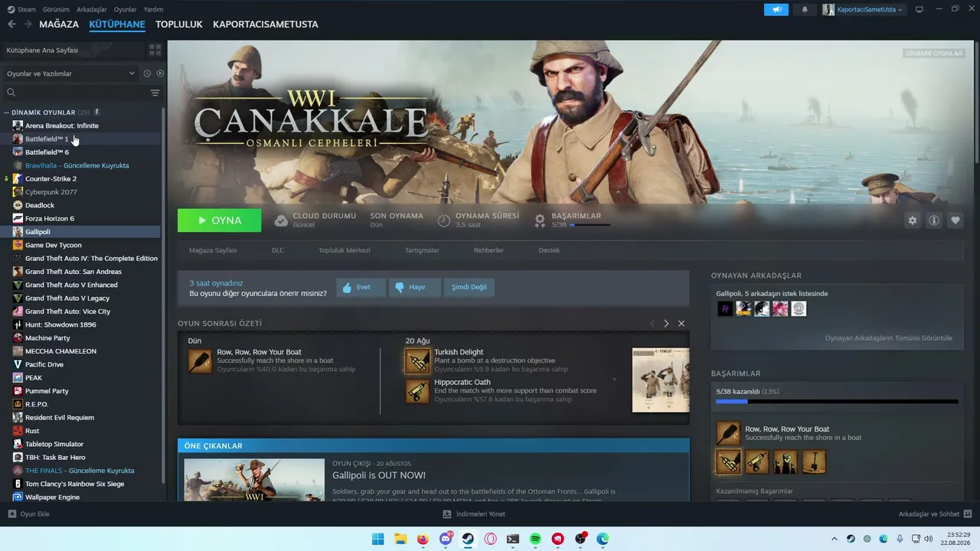Click the dynamic collection lightning icon
This screenshot has width=980, height=551.
point(96,112)
